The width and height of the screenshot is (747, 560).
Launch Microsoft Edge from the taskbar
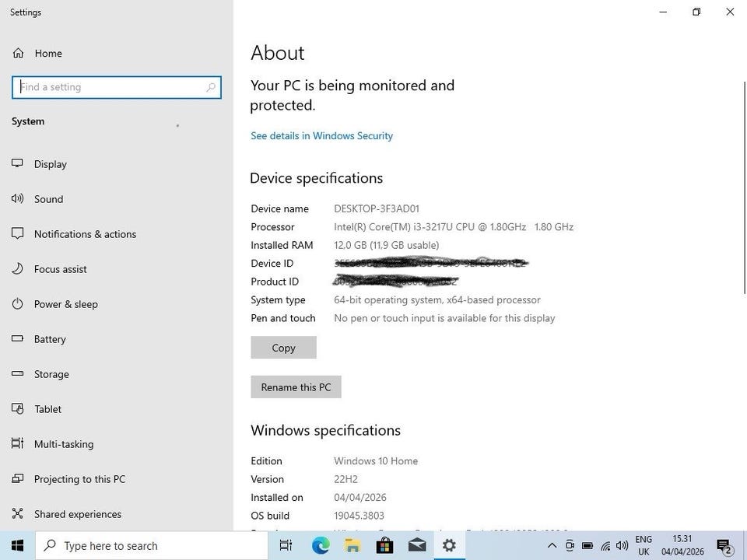coord(321,546)
